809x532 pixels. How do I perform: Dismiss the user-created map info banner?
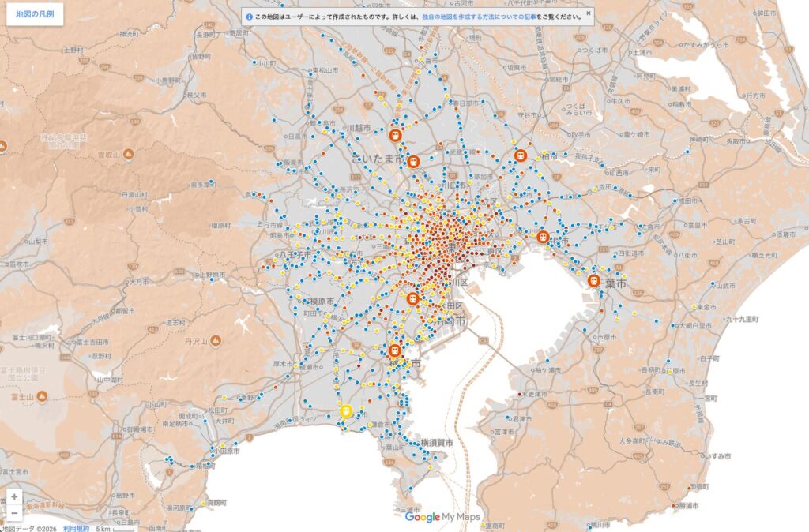588,13
